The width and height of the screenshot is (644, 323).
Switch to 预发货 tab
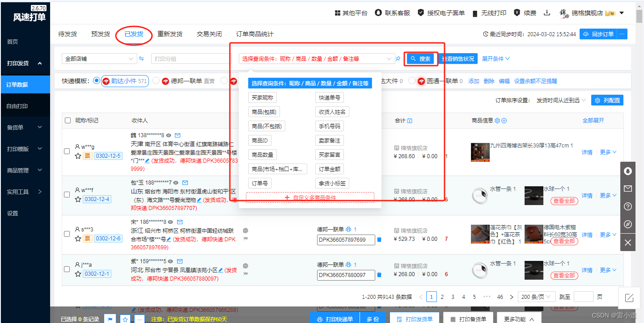coord(101,34)
